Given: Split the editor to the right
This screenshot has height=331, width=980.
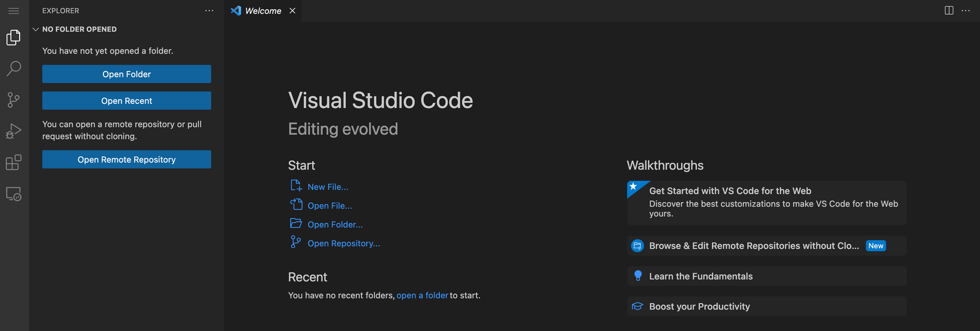Looking at the screenshot, I should click(949, 11).
